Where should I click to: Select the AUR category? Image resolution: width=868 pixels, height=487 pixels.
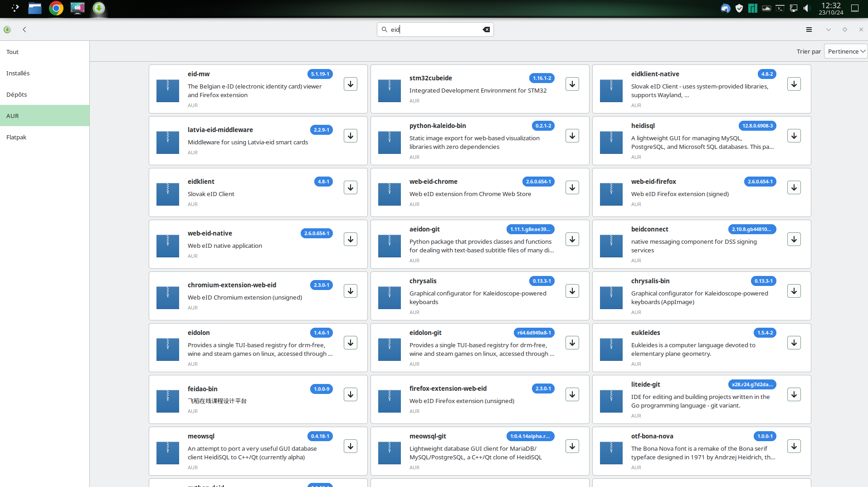pyautogui.click(x=44, y=116)
